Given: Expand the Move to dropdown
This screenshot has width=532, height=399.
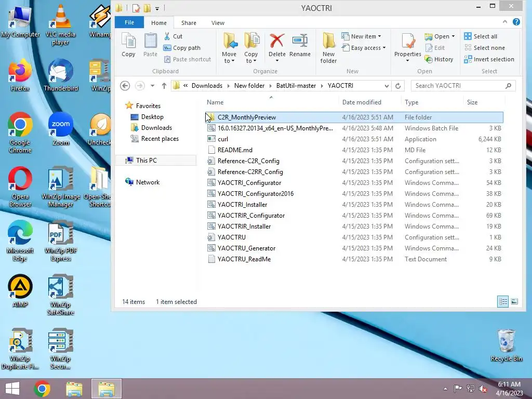Looking at the screenshot, I should 229,61.
